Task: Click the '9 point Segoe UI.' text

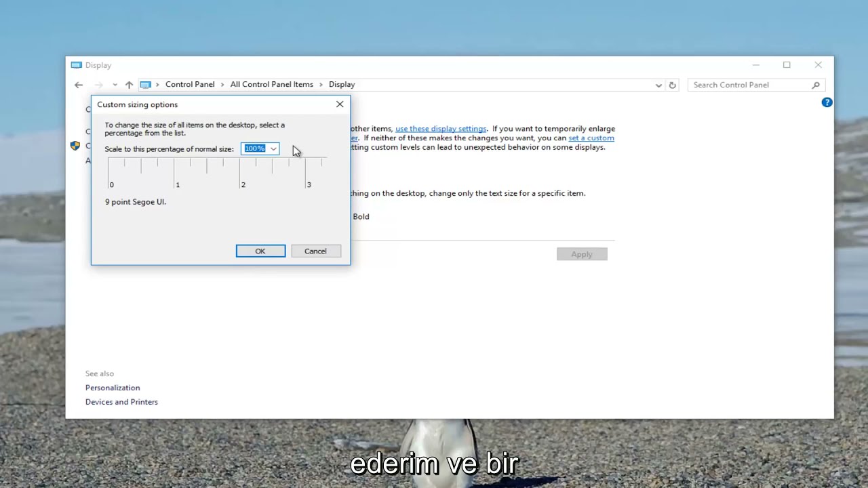Action: click(x=136, y=202)
